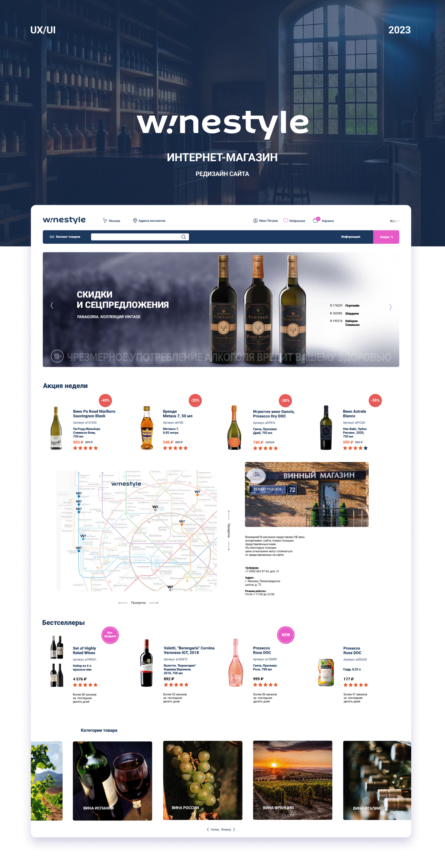Open the Иван Петров user profile icon
Viewport: 445px width, 868px height.
(255, 221)
